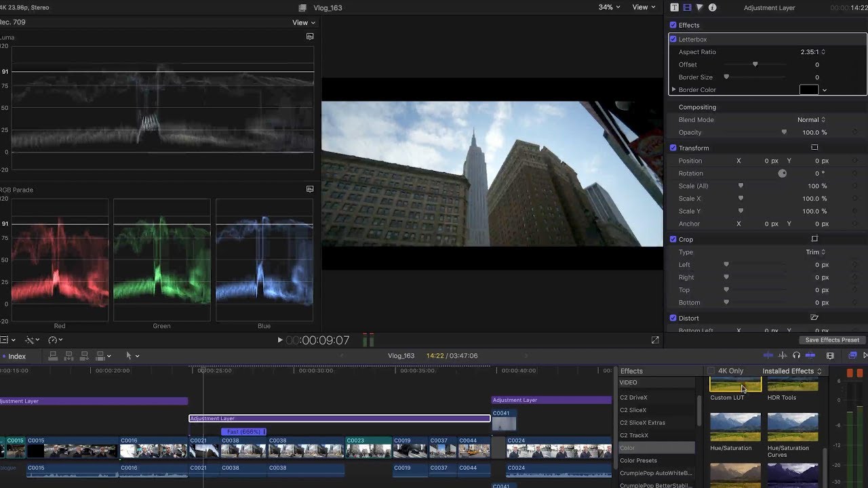
Task: Open the scopes View dropdown
Action: (304, 22)
